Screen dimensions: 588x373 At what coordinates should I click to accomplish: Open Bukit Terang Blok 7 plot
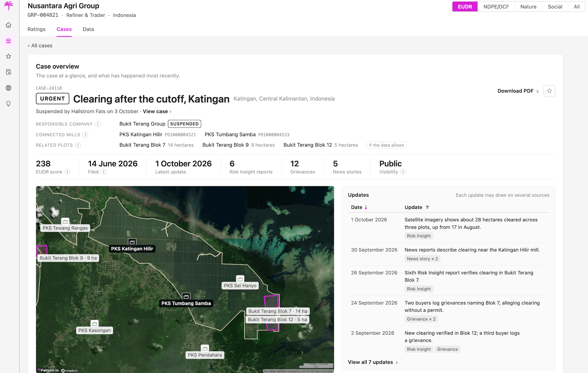point(142,145)
